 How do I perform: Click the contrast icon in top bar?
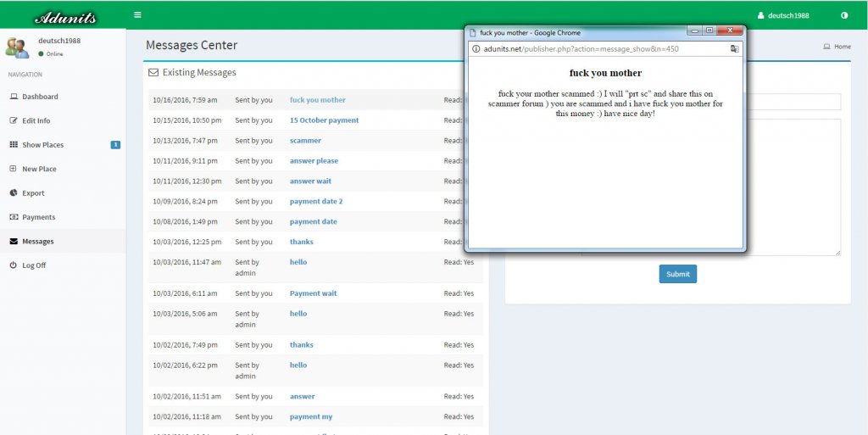844,15
